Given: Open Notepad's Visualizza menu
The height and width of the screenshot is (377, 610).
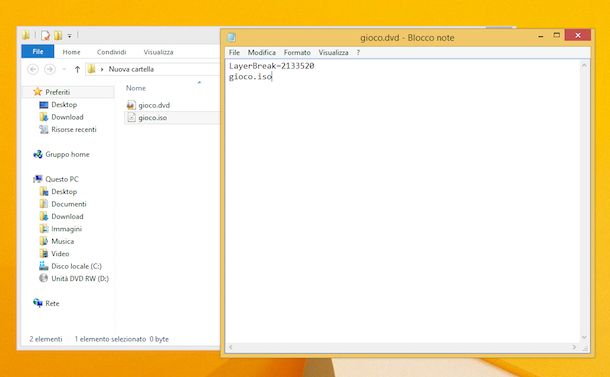Looking at the screenshot, I should [333, 52].
